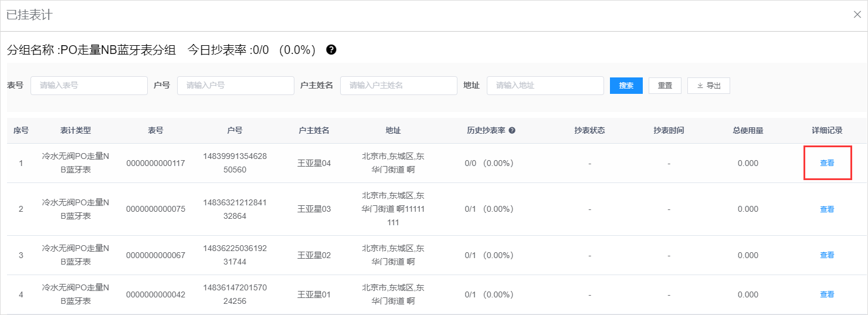The height and width of the screenshot is (315, 868).
Task: Focus the 户号 input field
Action: coord(236,86)
